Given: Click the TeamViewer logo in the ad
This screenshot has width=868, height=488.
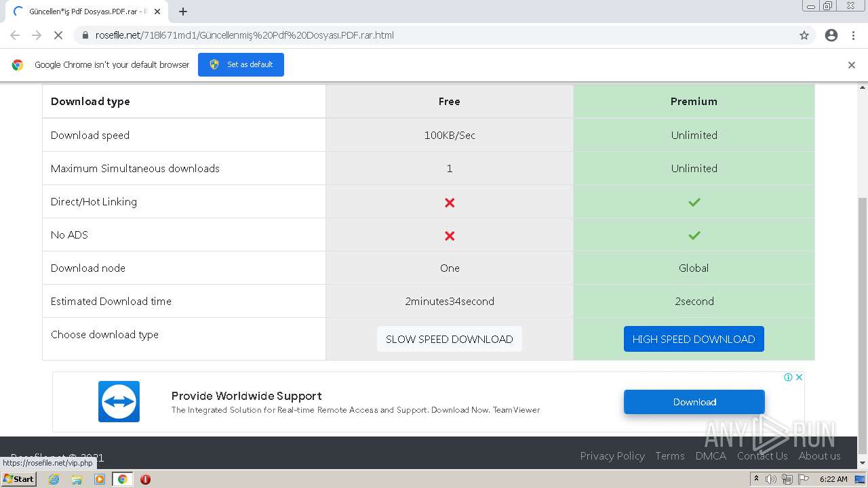Looking at the screenshot, I should pyautogui.click(x=119, y=401).
